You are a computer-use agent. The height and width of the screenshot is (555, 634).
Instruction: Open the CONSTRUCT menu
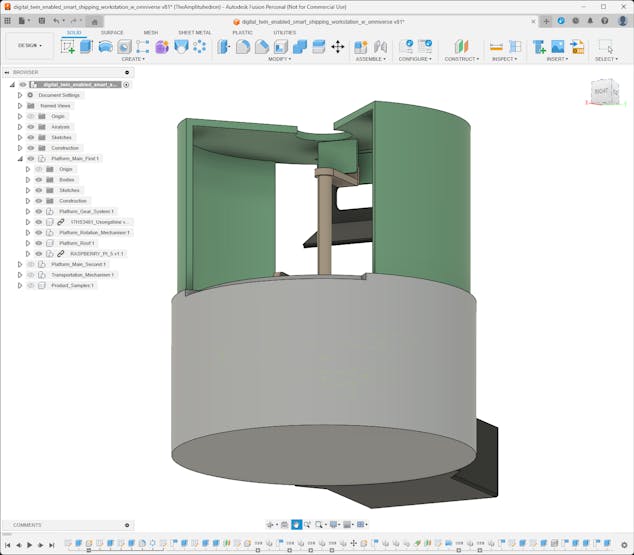point(460,59)
